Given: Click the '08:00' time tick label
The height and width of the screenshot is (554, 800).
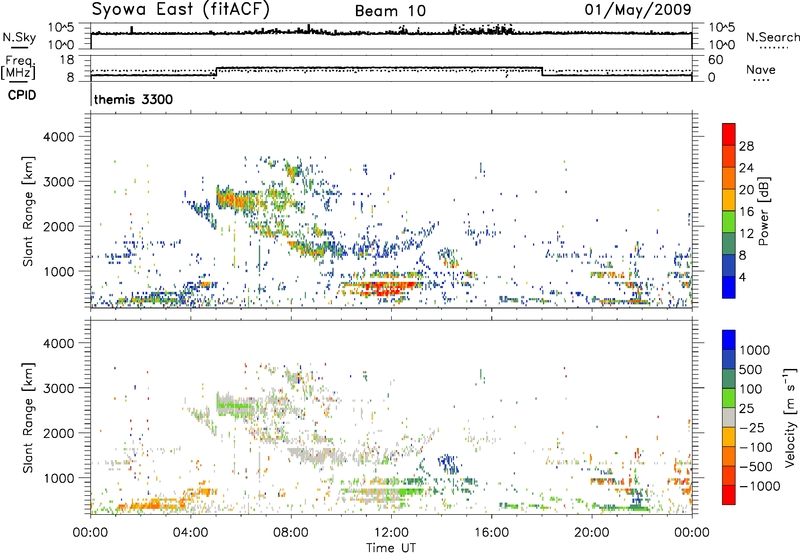Looking at the screenshot, I should point(291,533).
